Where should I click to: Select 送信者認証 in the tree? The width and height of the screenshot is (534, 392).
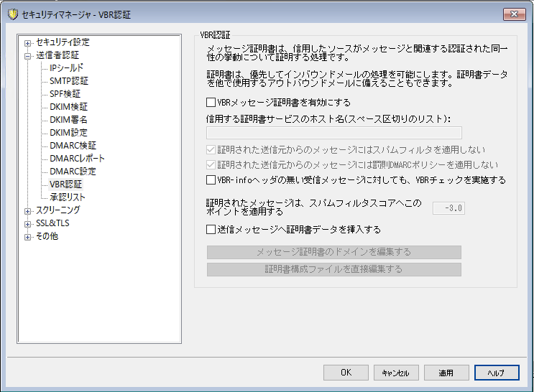[57, 55]
